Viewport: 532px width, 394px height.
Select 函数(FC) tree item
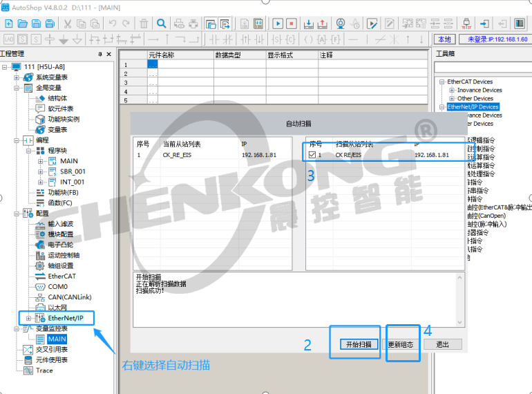click(x=59, y=203)
